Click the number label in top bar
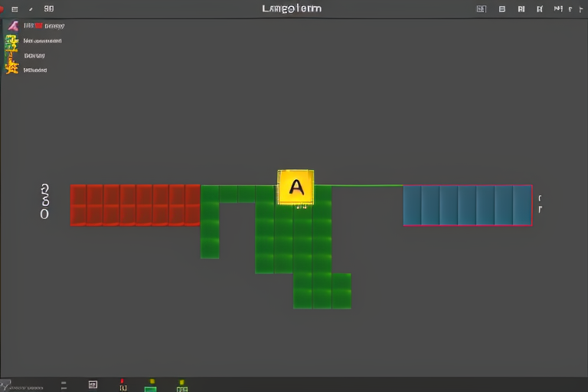Viewport: 588px width, 392px height. (x=49, y=9)
